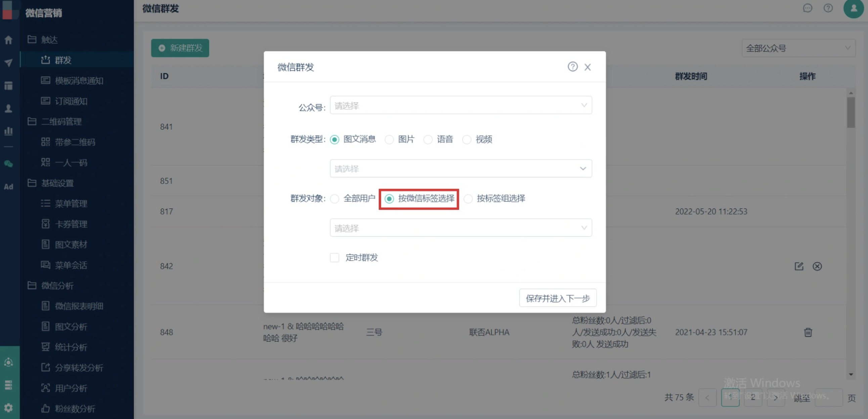Click next page arrow in pagination
The image size is (868, 419).
click(776, 398)
